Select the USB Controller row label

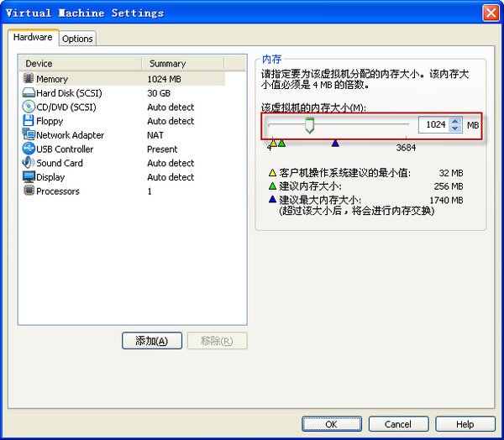tap(65, 149)
